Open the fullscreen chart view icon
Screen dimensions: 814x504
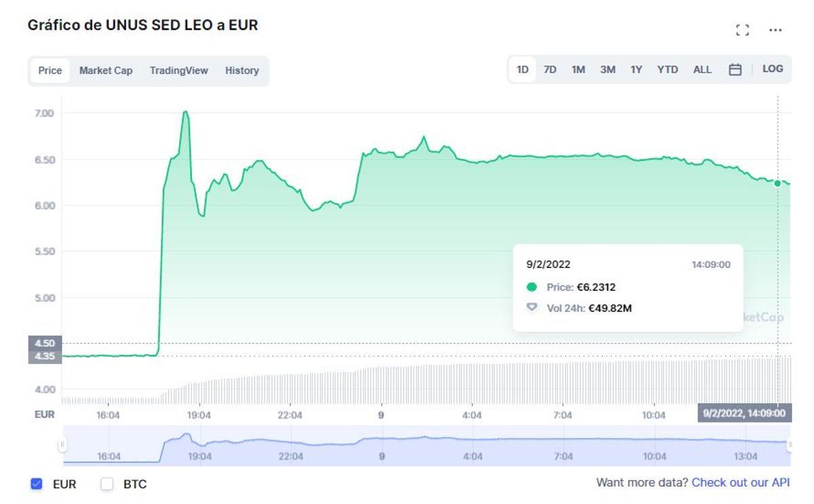pyautogui.click(x=742, y=30)
